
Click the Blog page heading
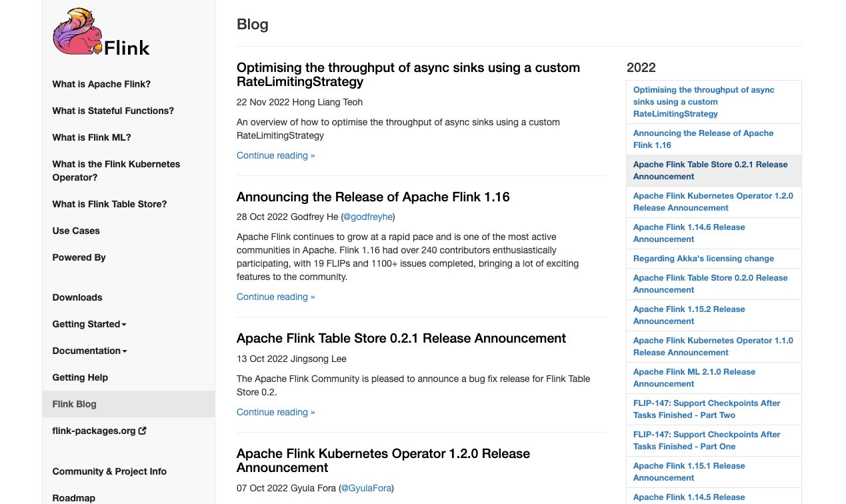[x=253, y=25]
